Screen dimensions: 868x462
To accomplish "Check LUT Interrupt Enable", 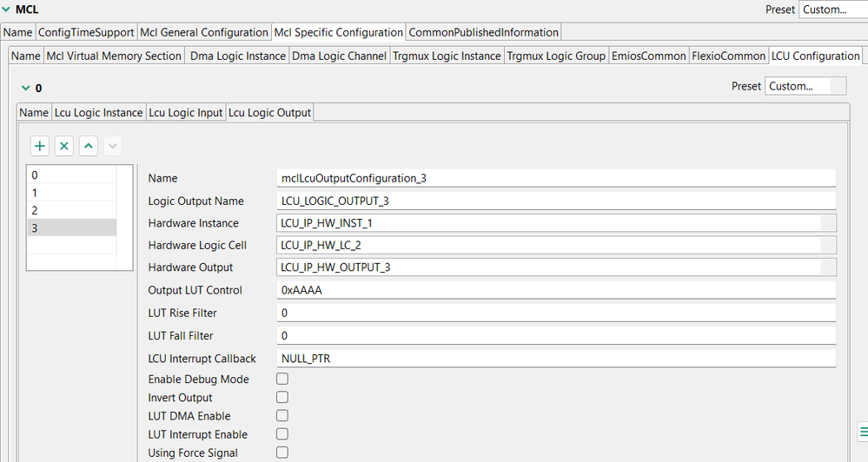I will click(282, 434).
